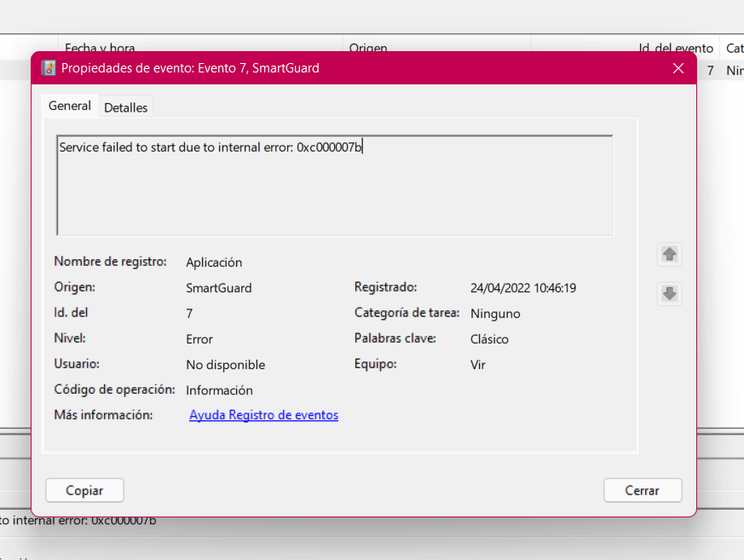
Task: Click the Nivel value Error
Action: click(x=199, y=339)
